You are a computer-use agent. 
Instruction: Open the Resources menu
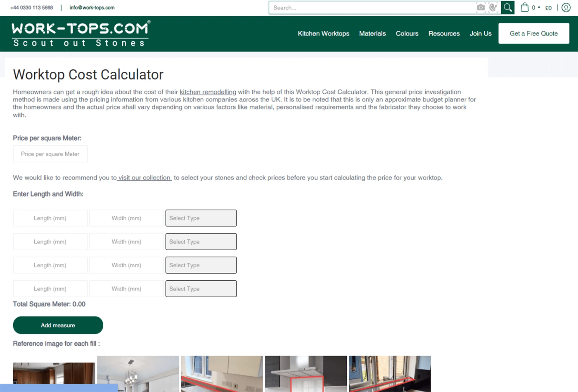(x=444, y=33)
